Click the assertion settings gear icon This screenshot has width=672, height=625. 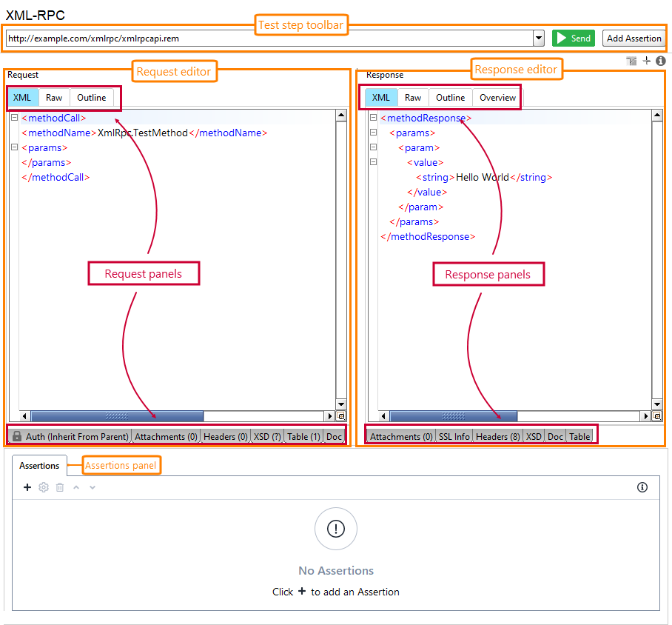pyautogui.click(x=44, y=487)
